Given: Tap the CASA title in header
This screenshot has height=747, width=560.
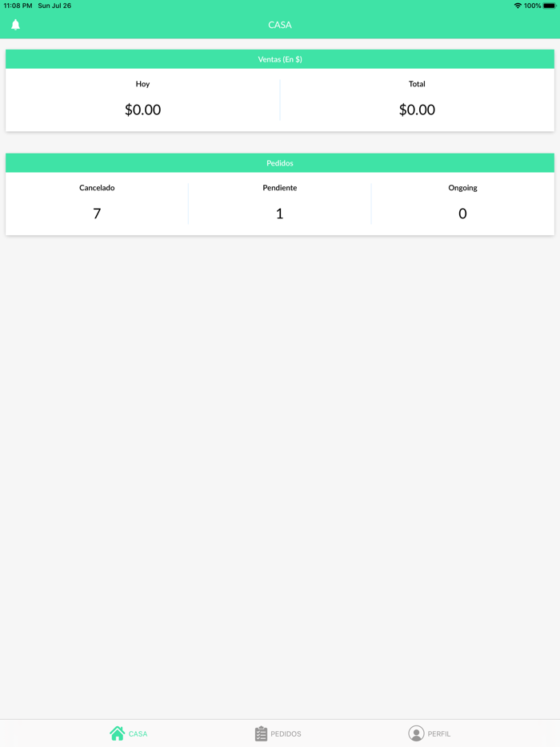Looking at the screenshot, I should pyautogui.click(x=280, y=25).
